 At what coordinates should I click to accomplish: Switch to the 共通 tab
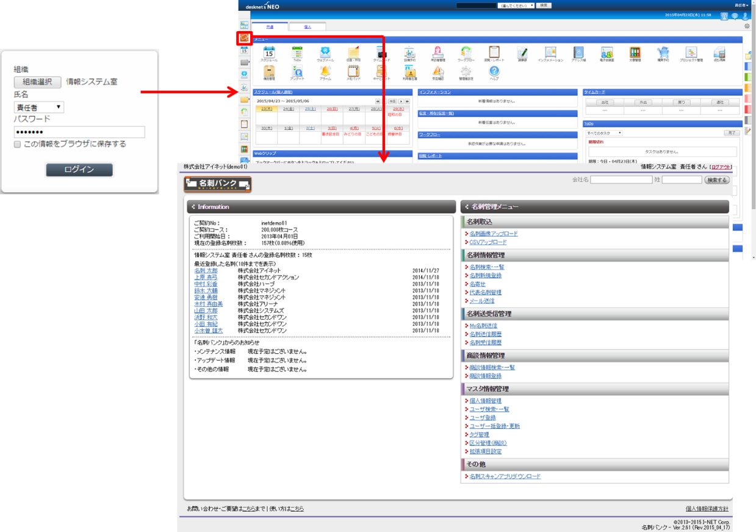(x=270, y=27)
